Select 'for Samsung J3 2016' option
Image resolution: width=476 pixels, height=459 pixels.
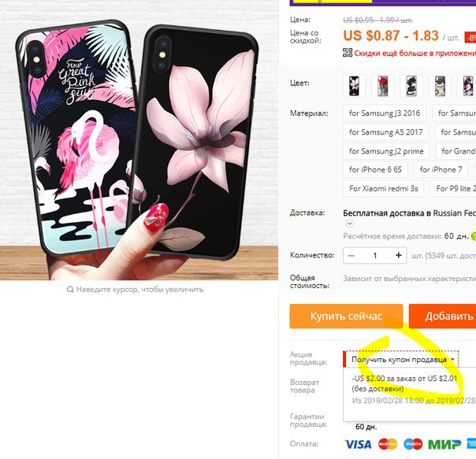pyautogui.click(x=385, y=113)
